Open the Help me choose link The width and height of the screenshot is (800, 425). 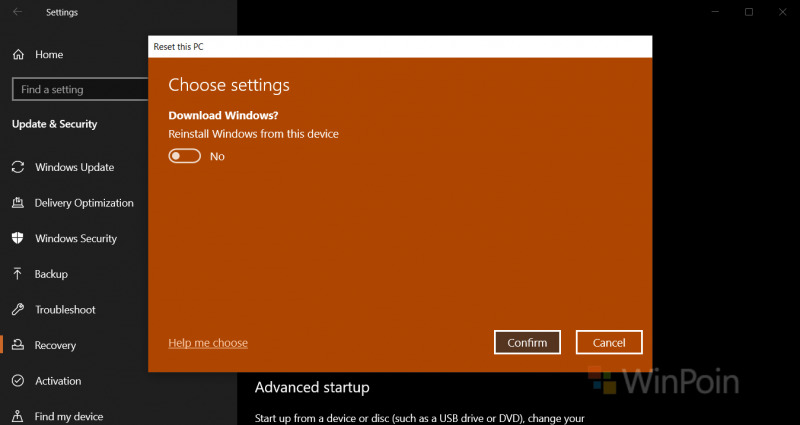point(208,343)
